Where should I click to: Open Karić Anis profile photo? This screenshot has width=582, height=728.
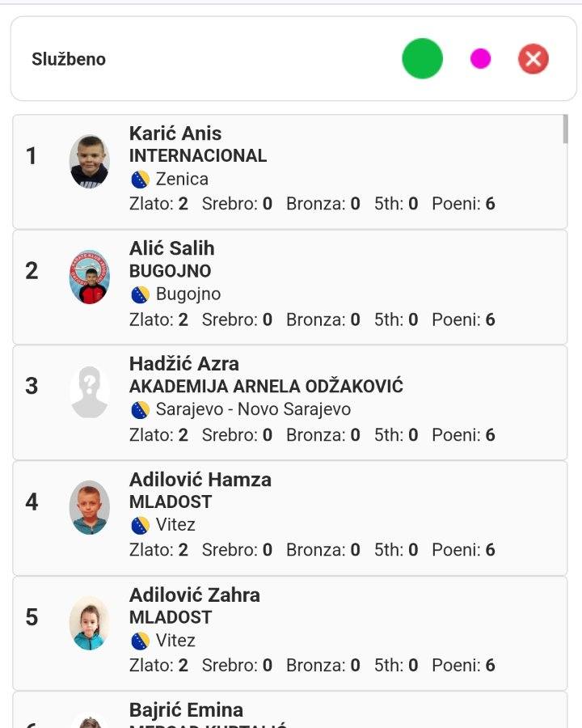[89, 162]
